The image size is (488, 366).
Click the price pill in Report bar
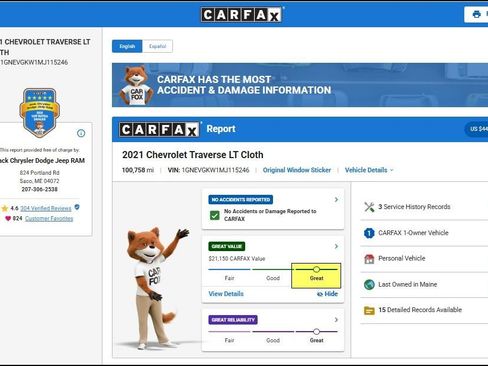(x=476, y=129)
